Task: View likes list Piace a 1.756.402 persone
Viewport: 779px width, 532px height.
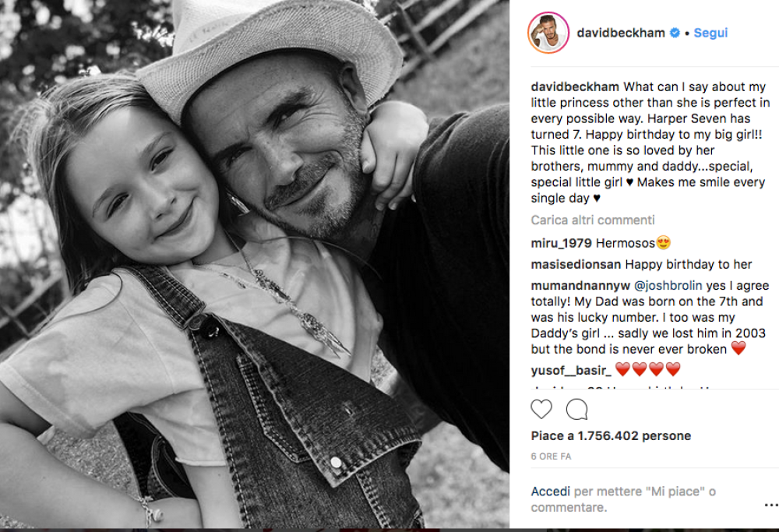Action: [611, 435]
